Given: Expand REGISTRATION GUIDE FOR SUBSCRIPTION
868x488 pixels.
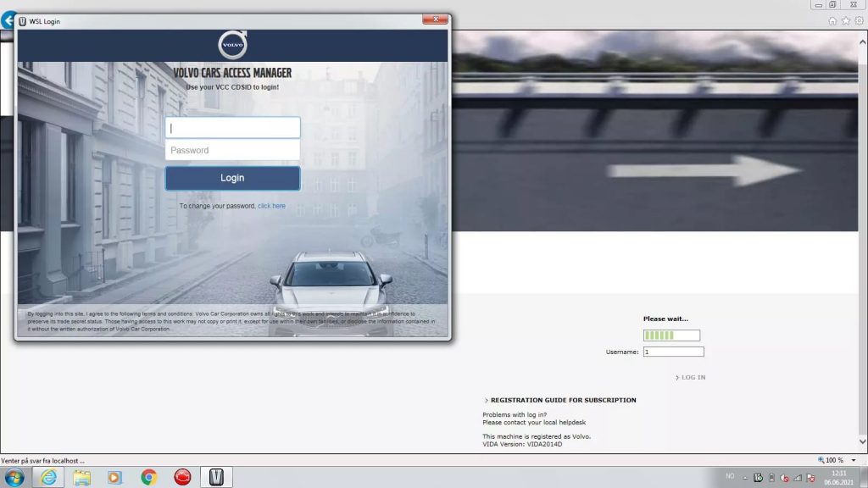Looking at the screenshot, I should (560, 400).
